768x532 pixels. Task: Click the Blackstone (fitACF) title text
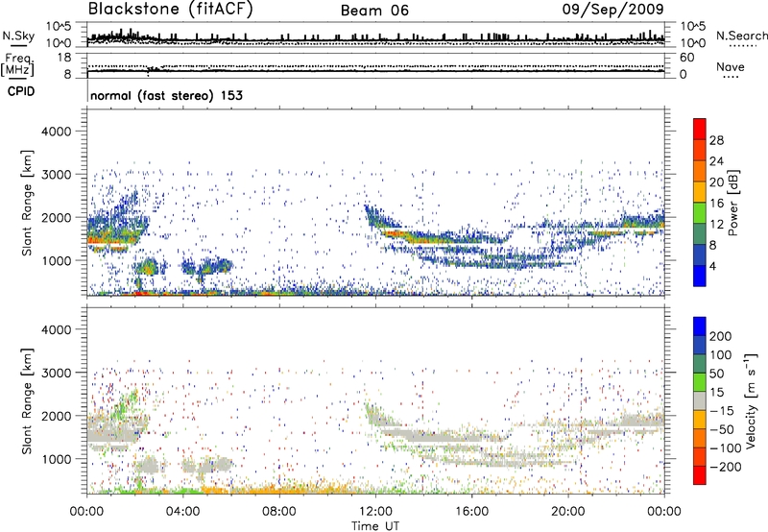pos(171,9)
